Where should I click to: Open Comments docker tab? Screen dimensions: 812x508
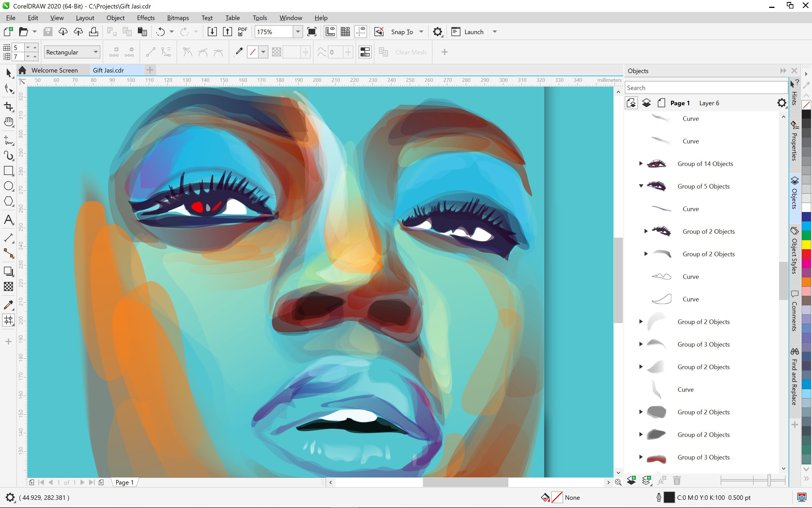795,311
